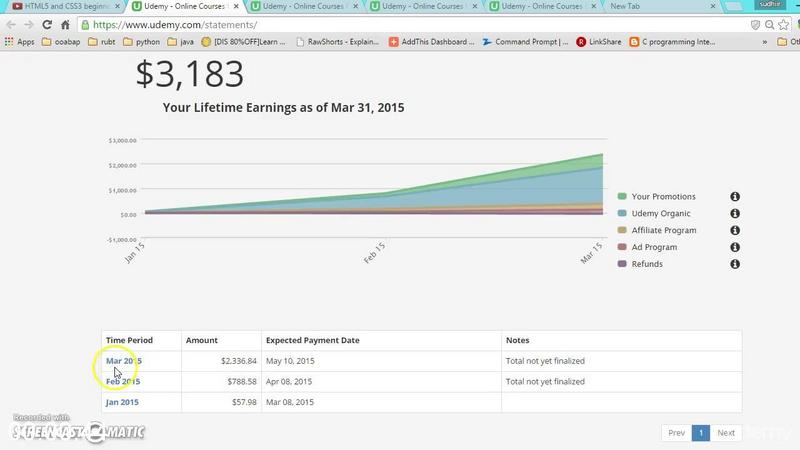Viewport: 800px width, 450px height.
Task: Open the ooabap bookmark folder
Action: click(61, 42)
